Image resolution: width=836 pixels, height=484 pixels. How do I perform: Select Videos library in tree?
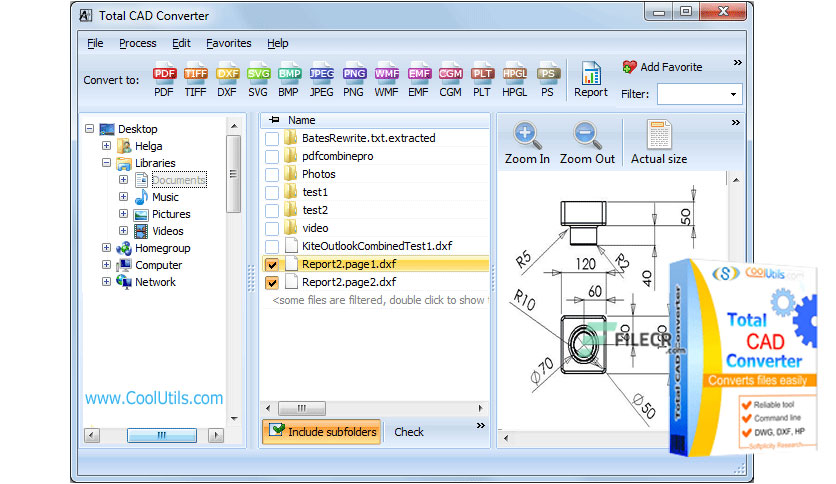click(168, 231)
